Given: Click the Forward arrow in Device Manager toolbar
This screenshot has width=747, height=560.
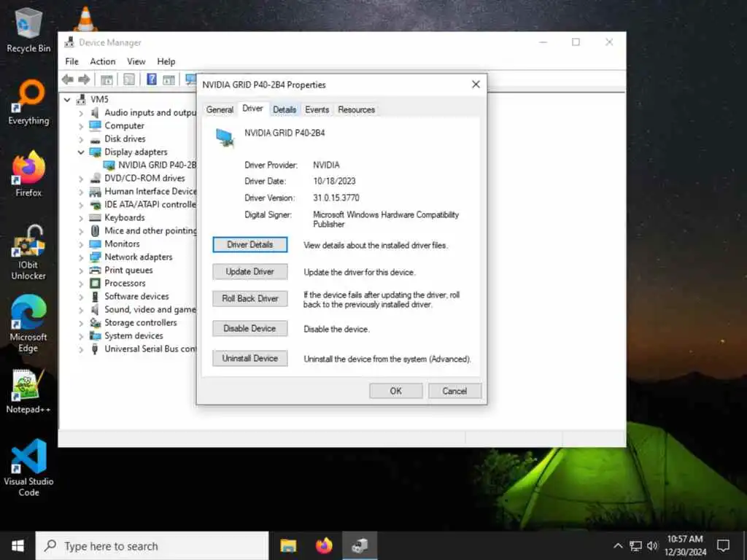Looking at the screenshot, I should (84, 79).
